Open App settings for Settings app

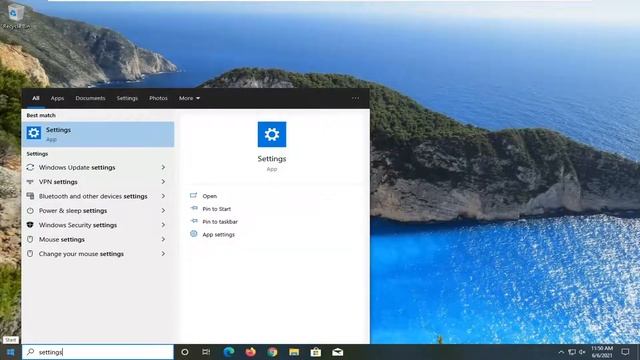(x=219, y=235)
